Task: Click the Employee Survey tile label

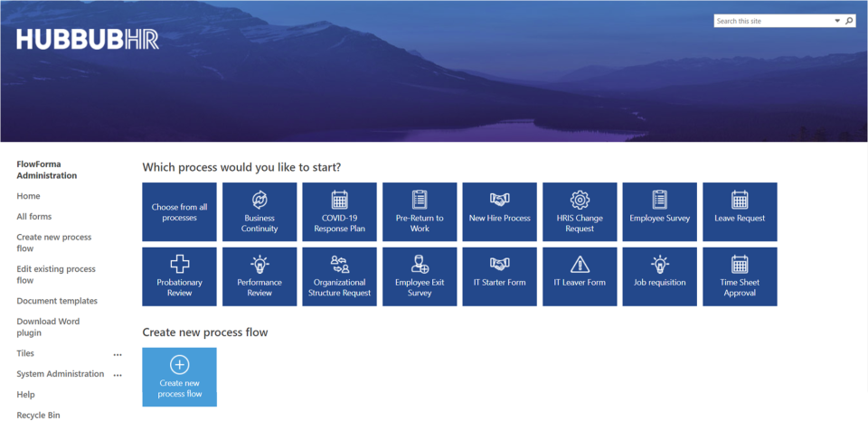Action: 660,218
